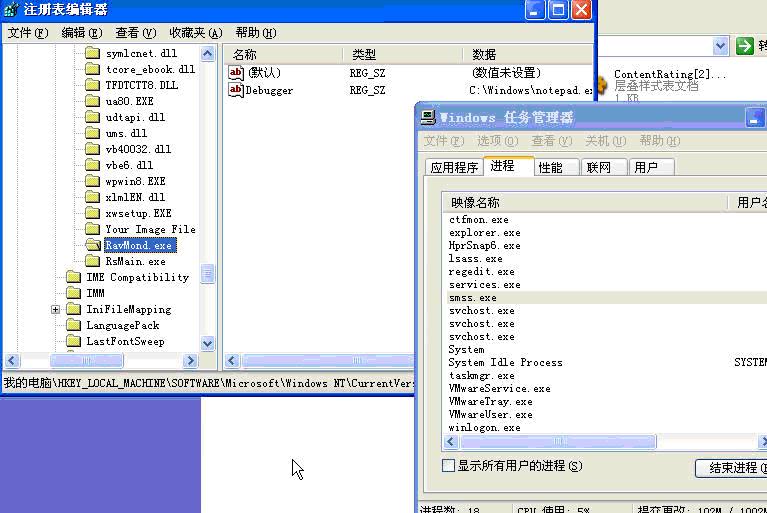Click the Debugger string value icon

(236, 90)
